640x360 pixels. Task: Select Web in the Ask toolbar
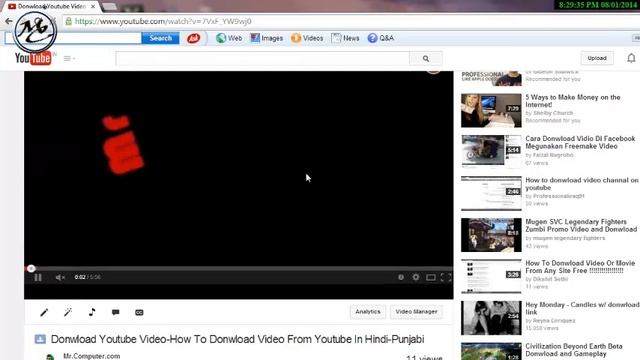pos(229,38)
